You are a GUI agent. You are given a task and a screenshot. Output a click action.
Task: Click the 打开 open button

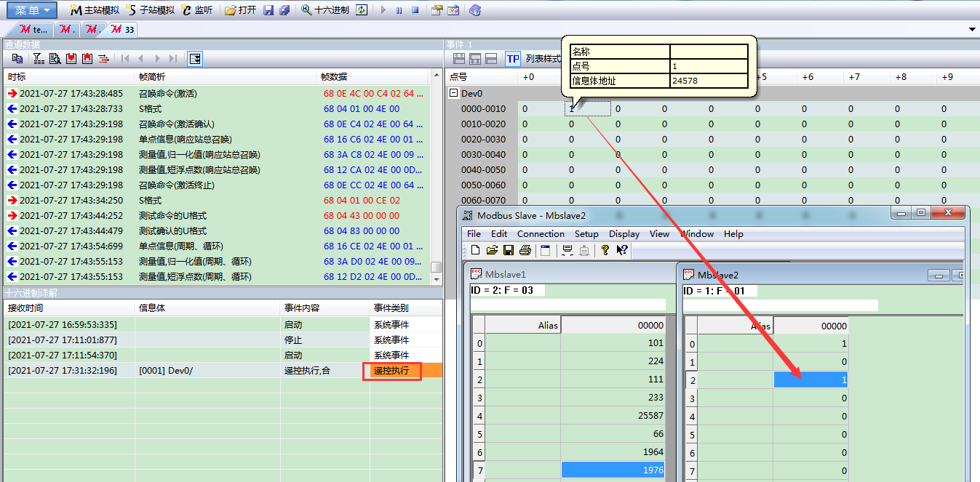coord(240,10)
